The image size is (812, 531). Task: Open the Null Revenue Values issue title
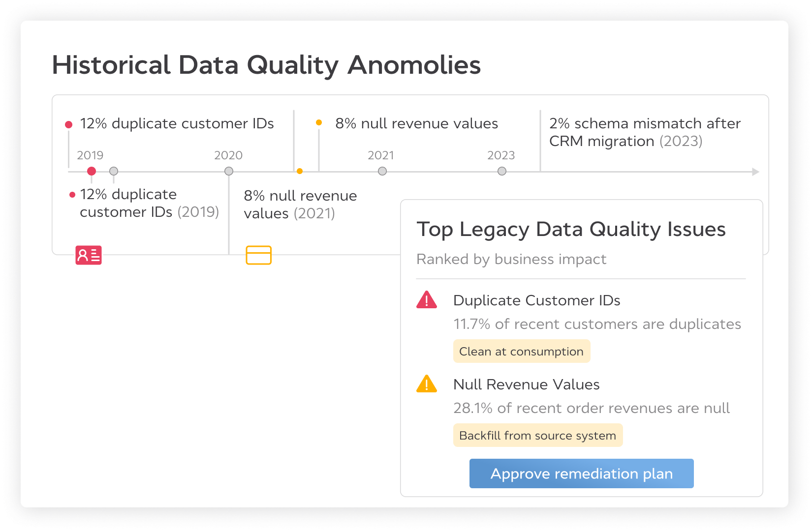[526, 384]
